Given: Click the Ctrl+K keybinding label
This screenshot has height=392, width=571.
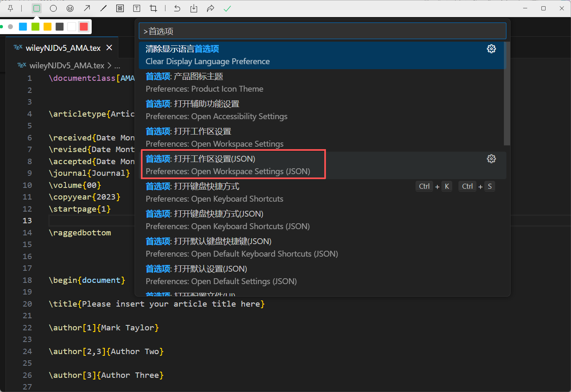Looking at the screenshot, I should (x=434, y=186).
